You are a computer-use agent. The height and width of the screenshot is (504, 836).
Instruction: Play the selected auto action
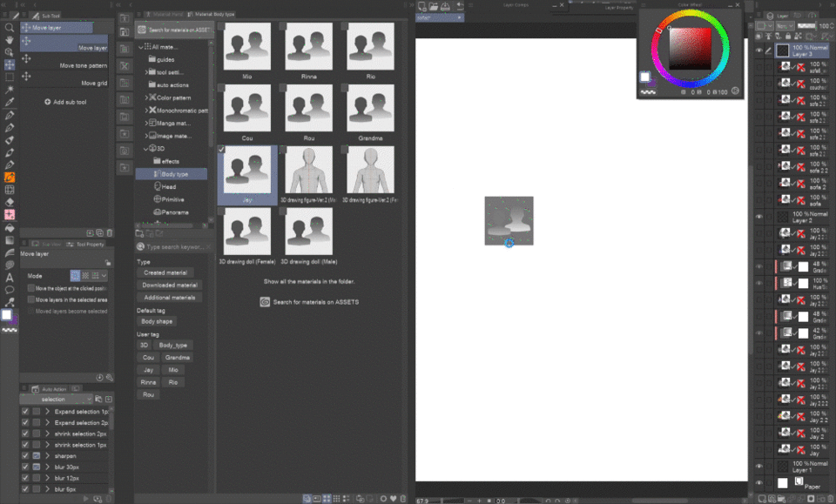86,499
